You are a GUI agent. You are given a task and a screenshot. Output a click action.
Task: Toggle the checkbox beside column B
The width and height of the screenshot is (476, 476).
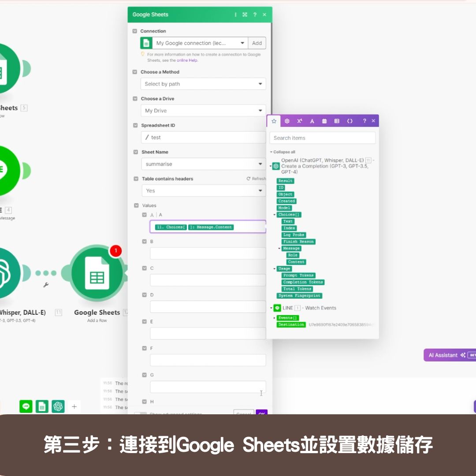click(x=144, y=241)
